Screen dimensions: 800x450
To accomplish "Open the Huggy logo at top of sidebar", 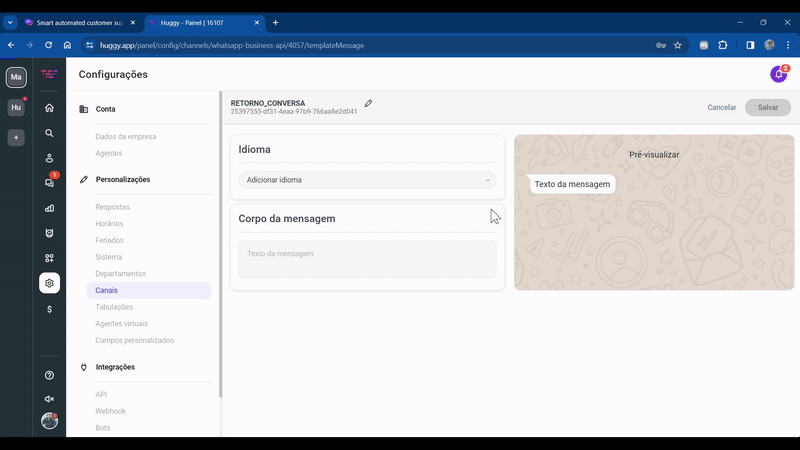I will point(49,74).
